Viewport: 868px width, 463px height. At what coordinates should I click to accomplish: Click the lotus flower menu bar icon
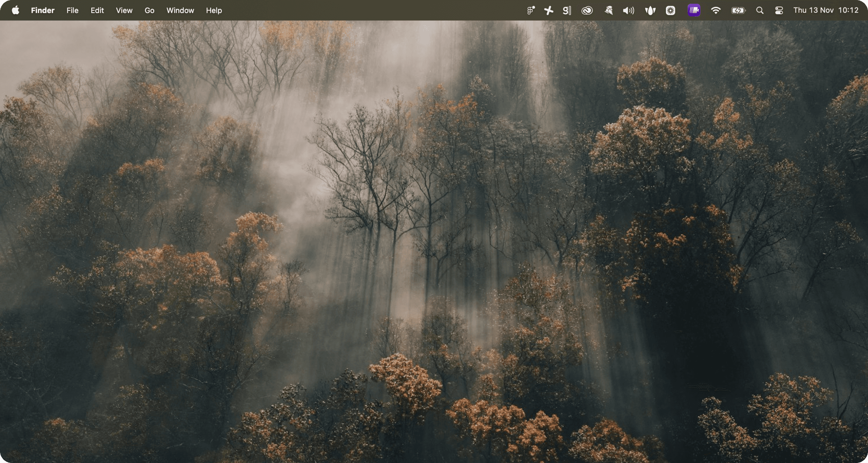[650, 10]
